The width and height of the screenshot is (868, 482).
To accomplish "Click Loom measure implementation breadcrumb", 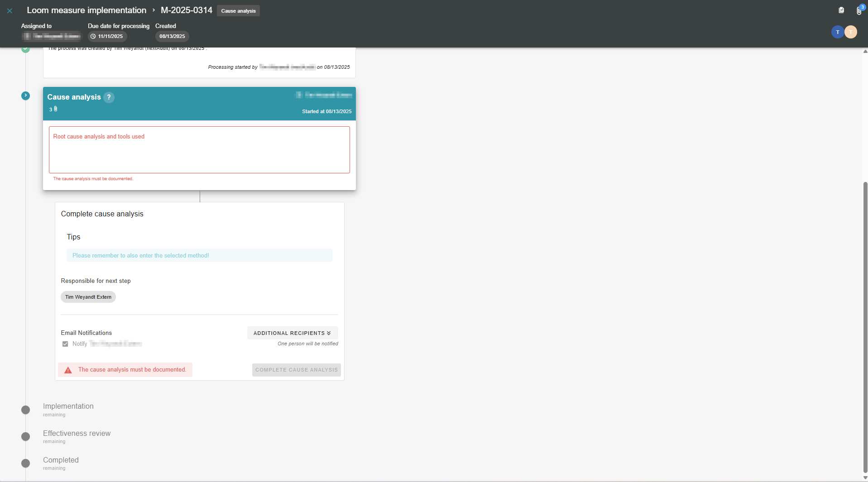I will tap(86, 10).
